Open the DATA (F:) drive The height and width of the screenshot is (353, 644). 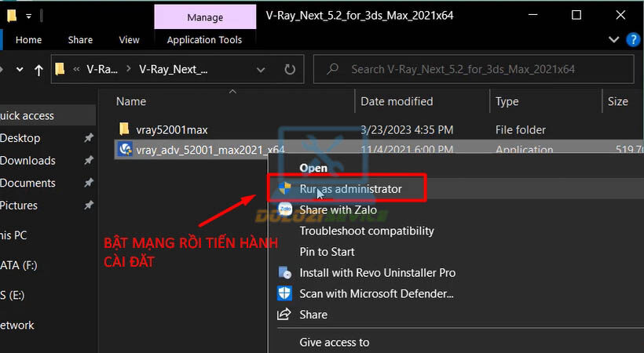tap(19, 265)
